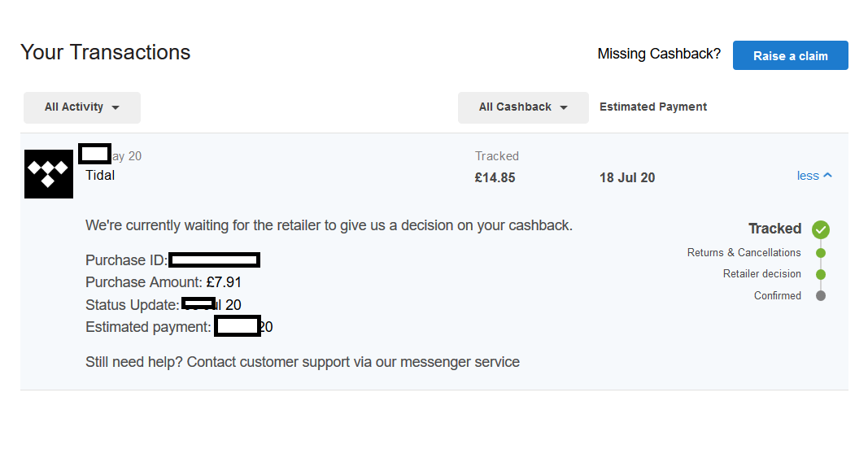Click the Missing Cashback? text
Image resolution: width=868 pixels, height=471 pixels.
coord(659,54)
